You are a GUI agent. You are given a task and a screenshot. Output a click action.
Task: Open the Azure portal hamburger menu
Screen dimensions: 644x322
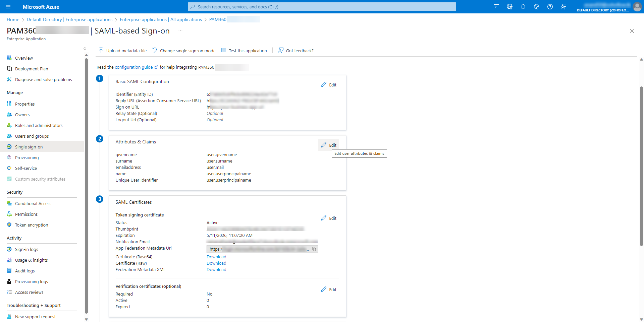tap(8, 7)
